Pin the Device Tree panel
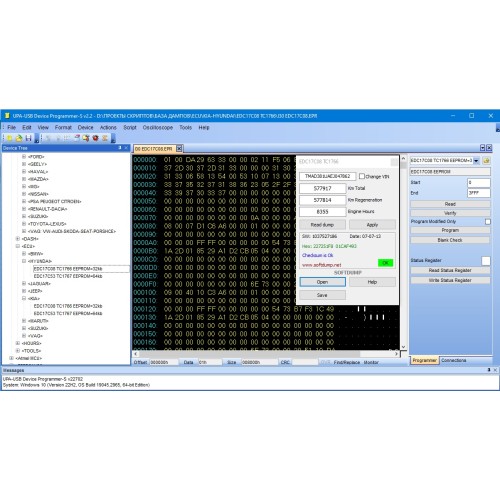The width and height of the screenshot is (500, 500). (x=120, y=148)
